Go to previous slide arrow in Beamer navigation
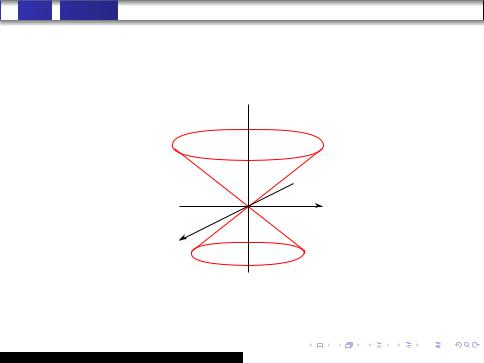Viewport: 484px width, 363px height. point(311,345)
